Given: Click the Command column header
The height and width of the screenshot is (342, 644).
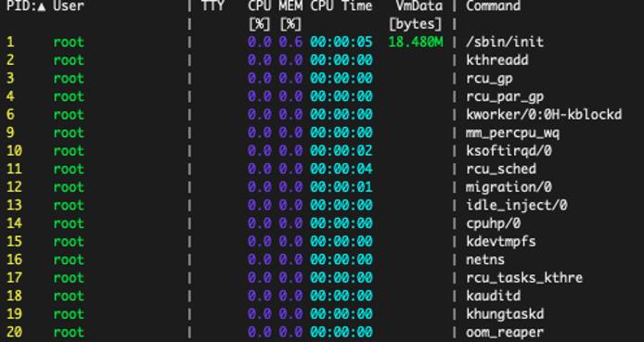Looking at the screenshot, I should 494,6.
